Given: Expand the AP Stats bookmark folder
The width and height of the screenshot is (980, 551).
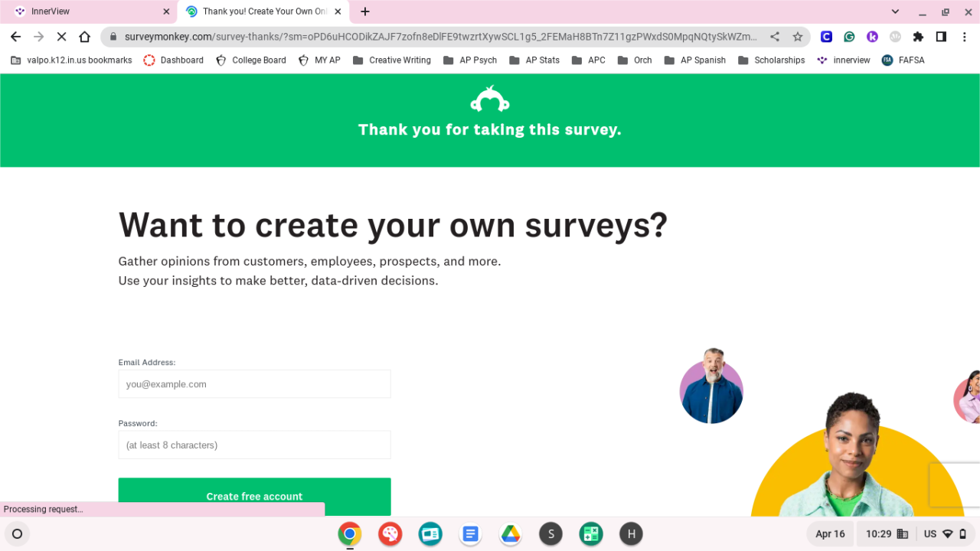Looking at the screenshot, I should (x=534, y=60).
